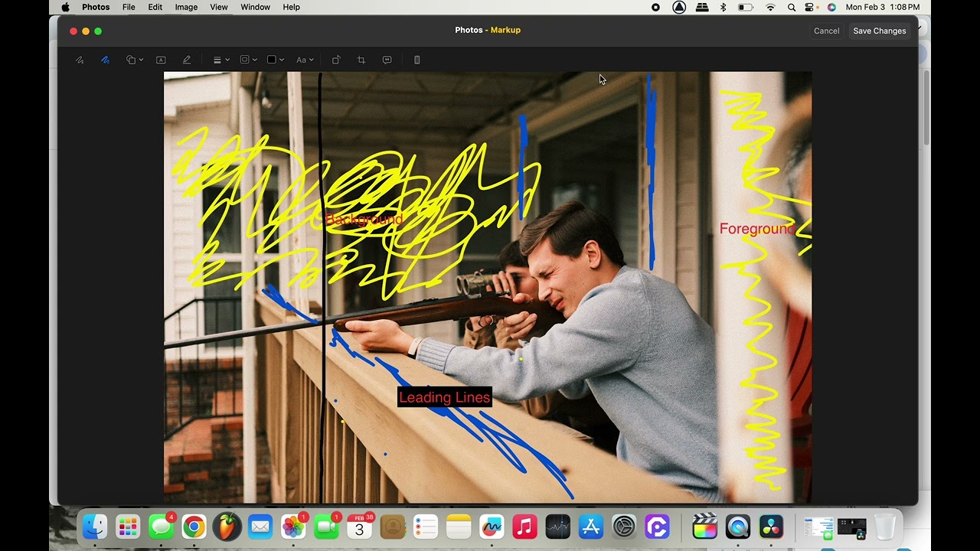Open the File menu
This screenshot has width=980, height=551.
pyautogui.click(x=129, y=7)
